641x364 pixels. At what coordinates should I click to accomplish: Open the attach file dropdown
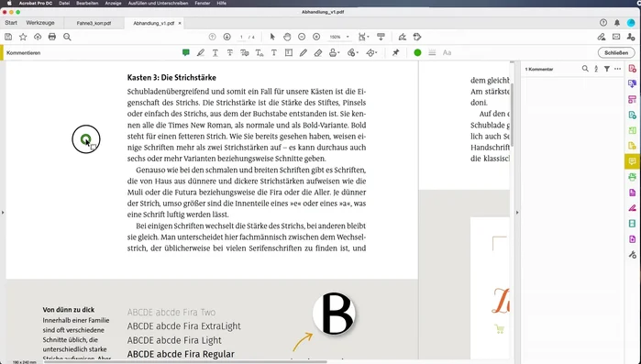pos(352,52)
